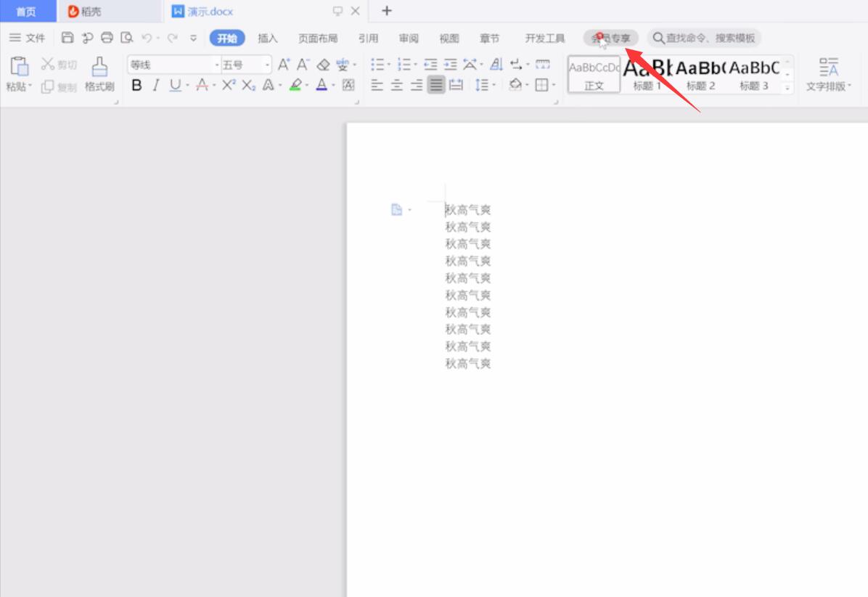Apply the 正文 body style

(x=594, y=74)
